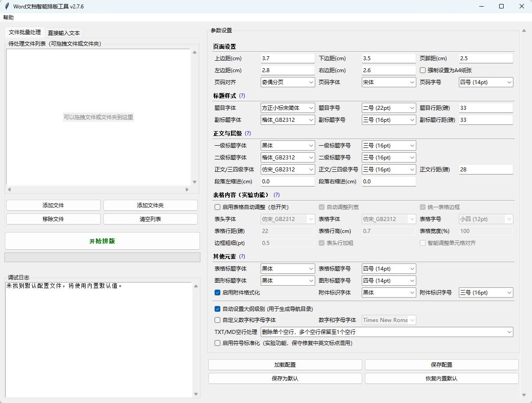Open 表格标题字号 dropdown
The image size is (532, 403).
click(x=389, y=269)
